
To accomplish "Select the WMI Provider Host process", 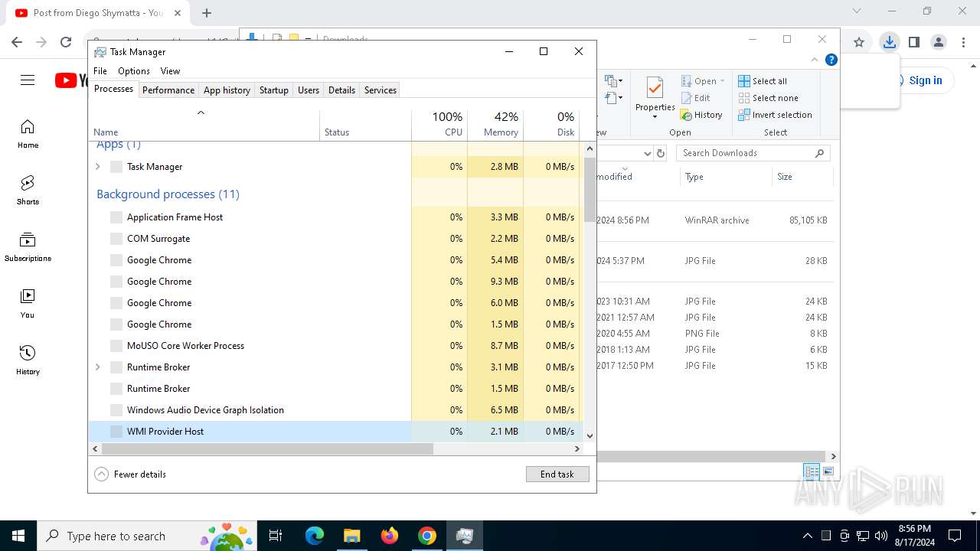I will click(x=335, y=432).
